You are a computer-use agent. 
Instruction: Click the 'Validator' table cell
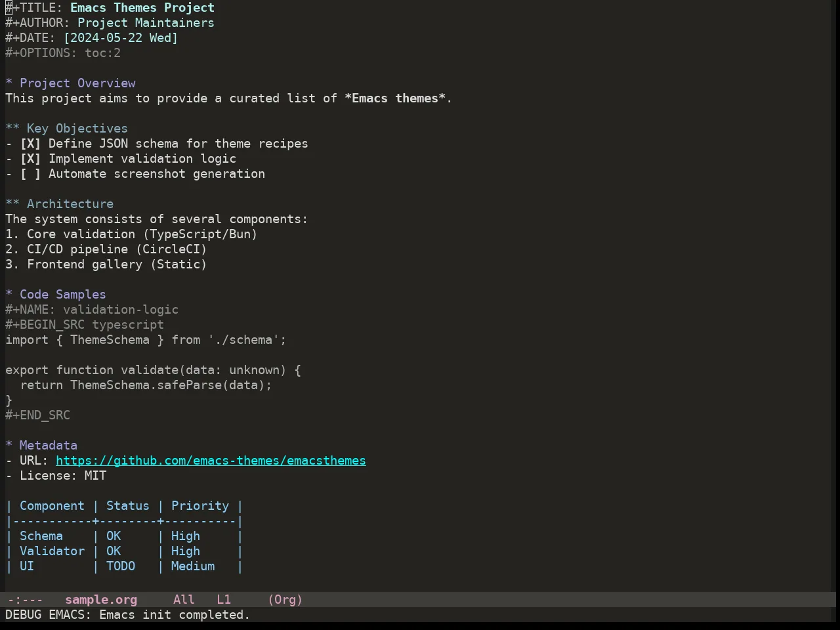52,551
